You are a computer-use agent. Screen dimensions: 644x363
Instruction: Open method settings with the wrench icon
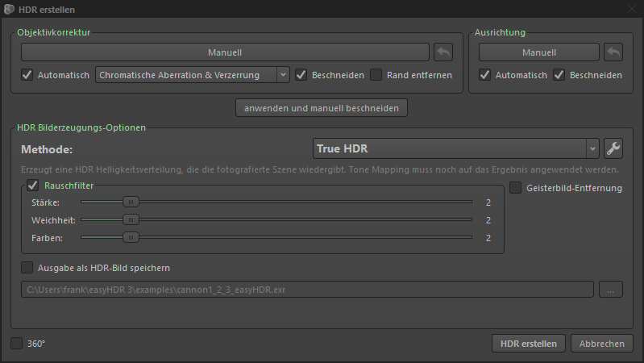(x=613, y=148)
